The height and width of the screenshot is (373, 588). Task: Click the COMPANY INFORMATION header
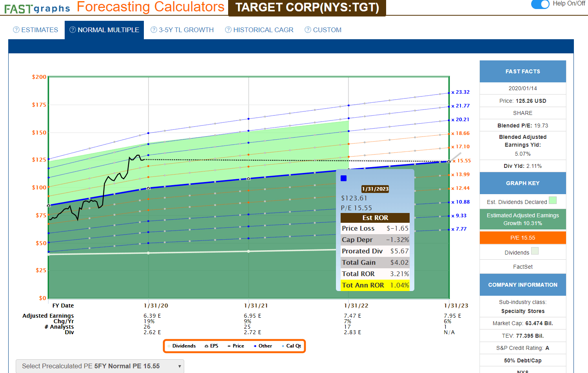coord(523,285)
